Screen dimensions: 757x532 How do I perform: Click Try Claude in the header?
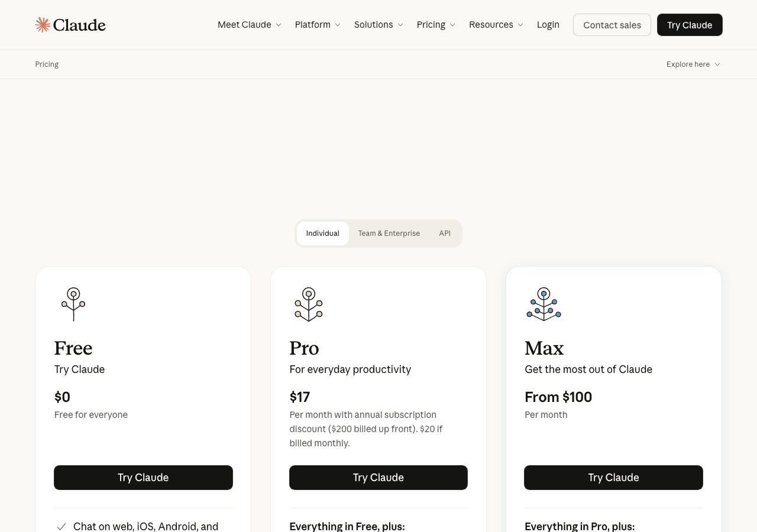690,25
